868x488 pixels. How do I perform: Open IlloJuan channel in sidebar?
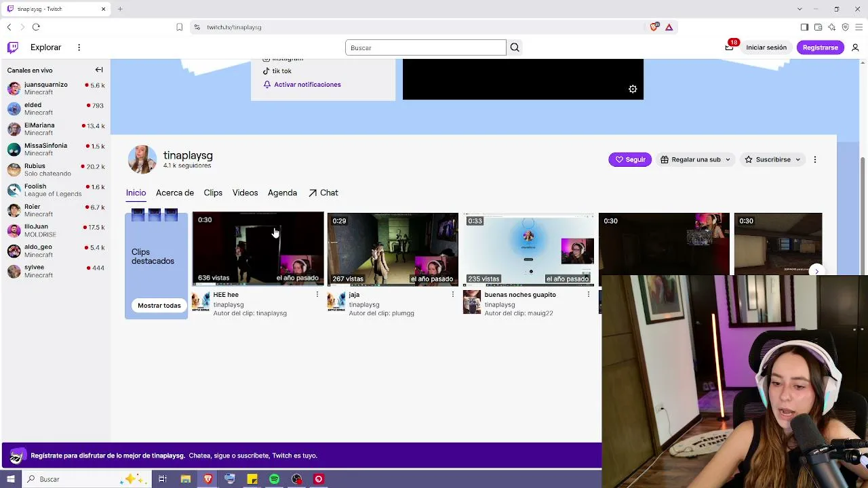point(56,230)
